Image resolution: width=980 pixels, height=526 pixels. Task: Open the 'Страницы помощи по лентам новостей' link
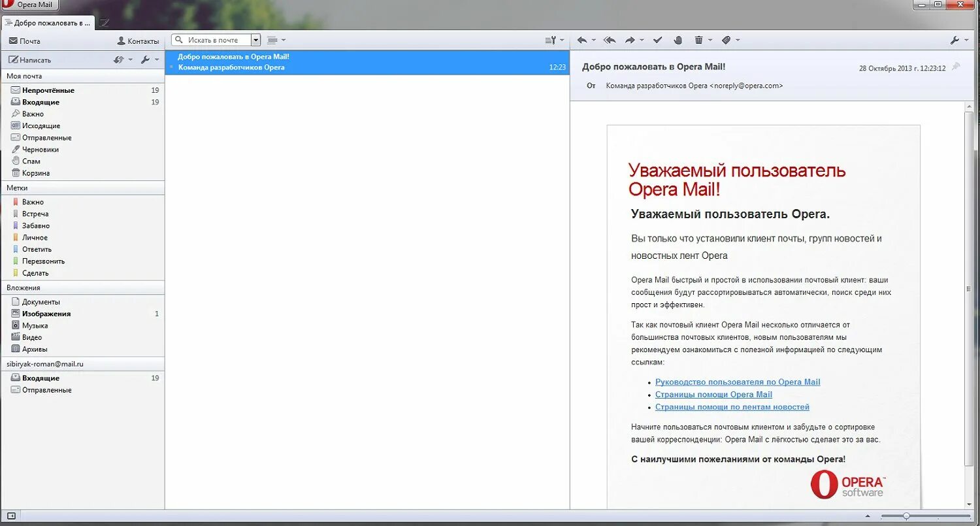click(x=732, y=407)
